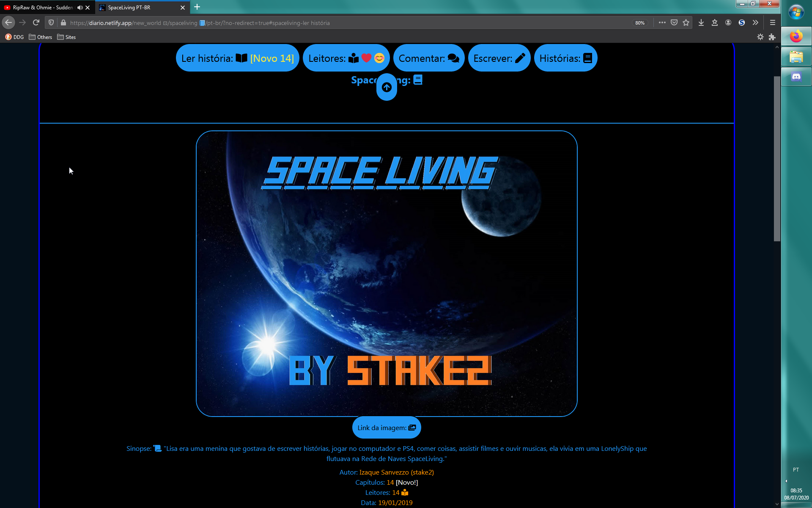Viewport: 812px width, 508px height.
Task: Click the Space Living cover image
Action: (x=387, y=273)
